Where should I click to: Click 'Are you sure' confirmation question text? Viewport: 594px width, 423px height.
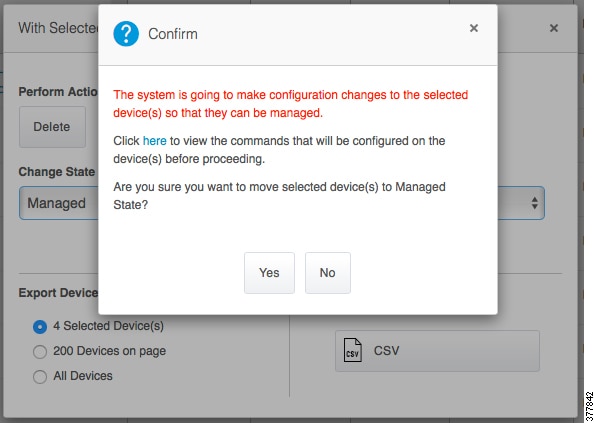[x=279, y=196]
